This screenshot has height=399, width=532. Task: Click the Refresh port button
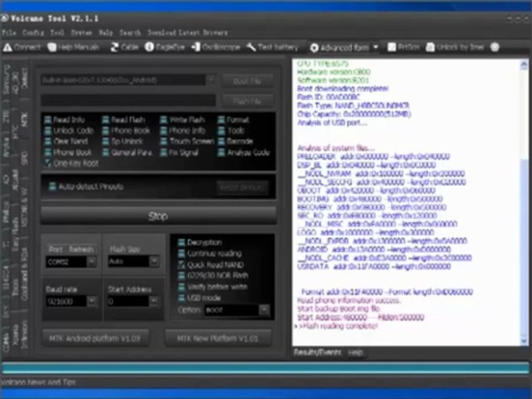81,249
